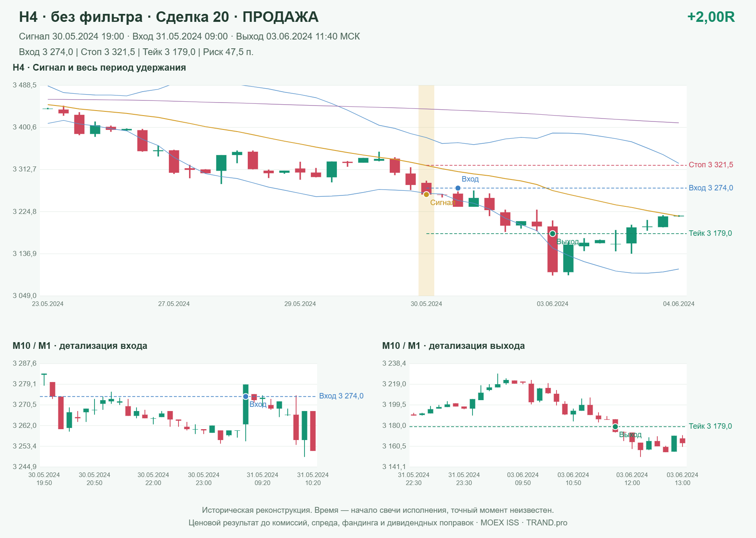Click the 'MOEX ISS · TRAND.pro' footer text
756x538 pixels.
point(524,523)
